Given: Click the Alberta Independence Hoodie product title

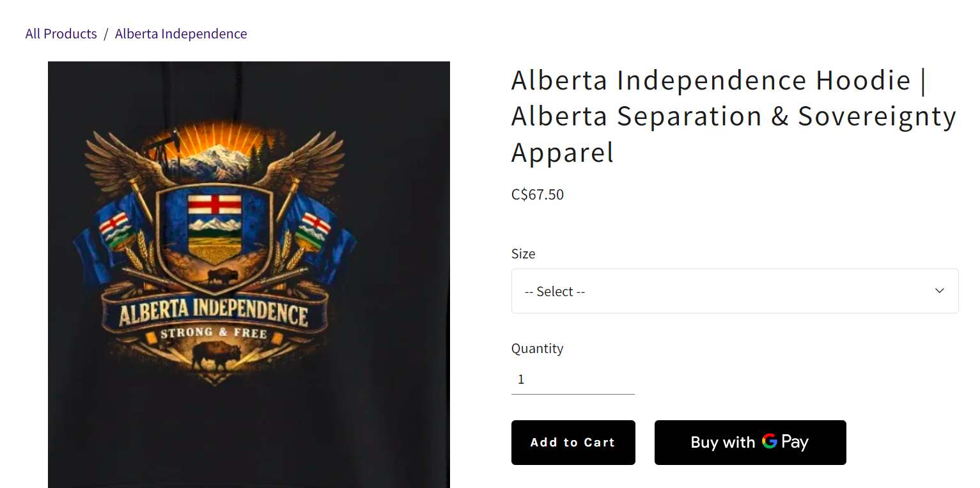Looking at the screenshot, I should point(734,116).
